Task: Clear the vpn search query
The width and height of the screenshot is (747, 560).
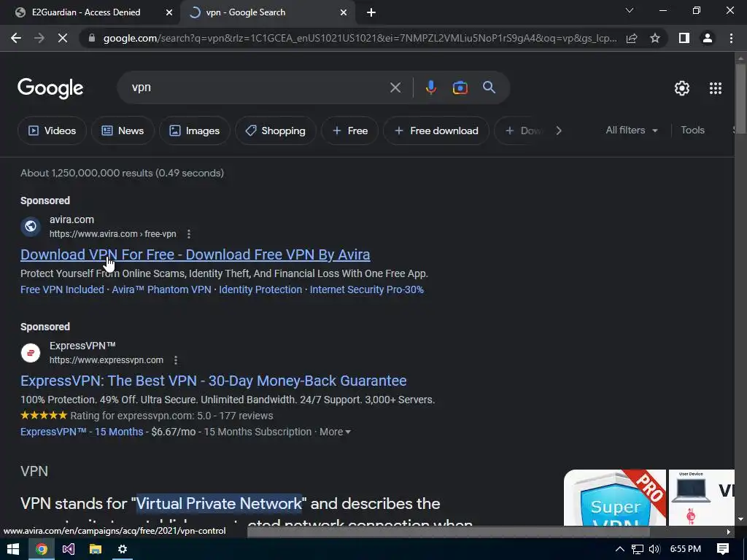Action: tap(395, 87)
